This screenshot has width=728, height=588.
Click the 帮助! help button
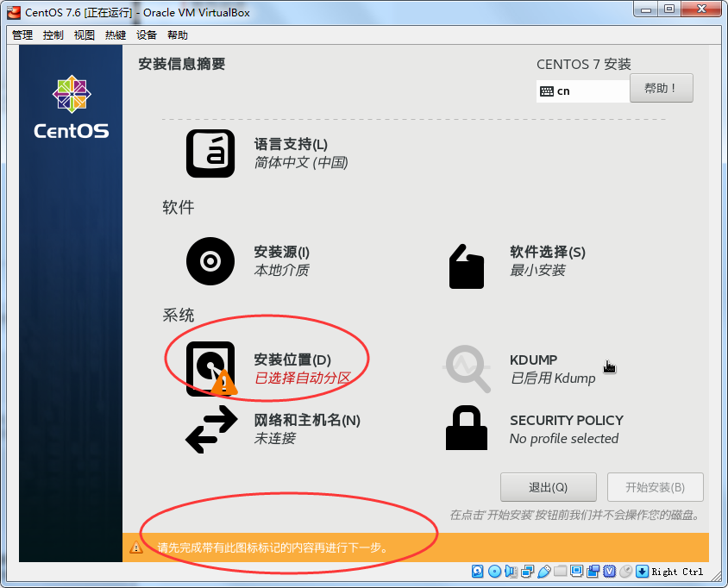661,88
